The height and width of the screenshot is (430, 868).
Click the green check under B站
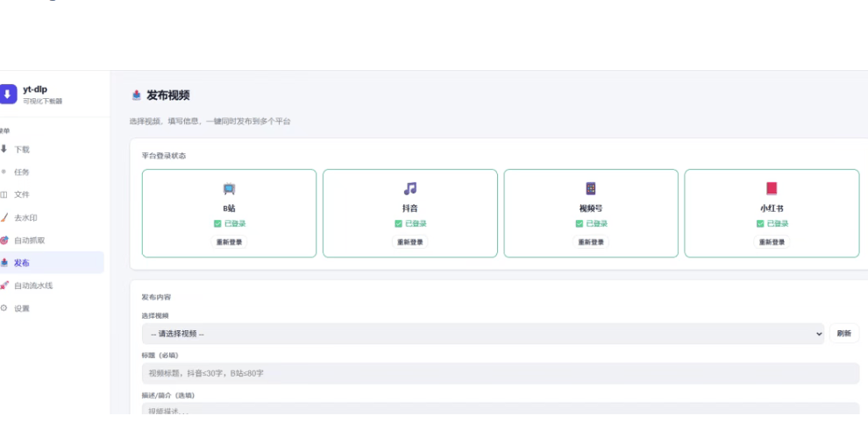(x=217, y=224)
